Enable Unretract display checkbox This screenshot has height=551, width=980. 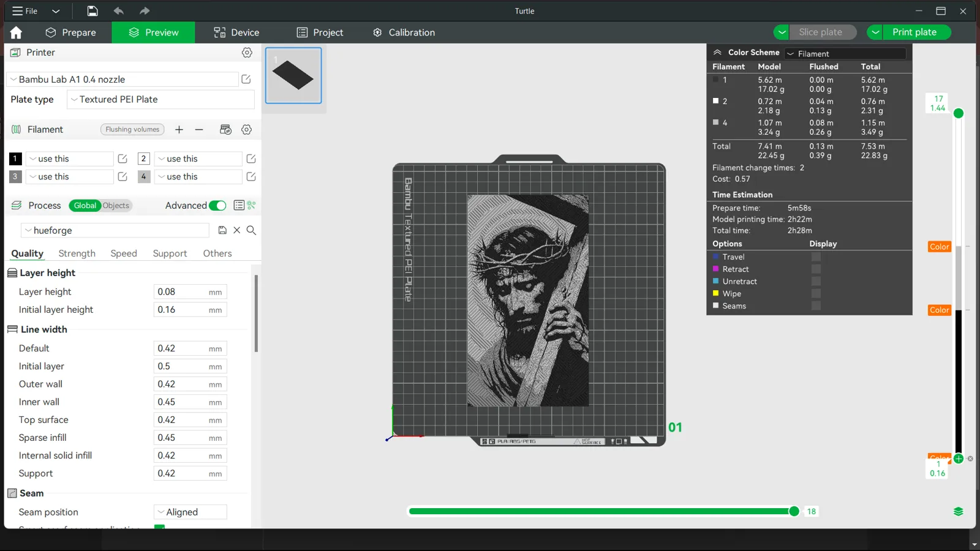click(816, 282)
